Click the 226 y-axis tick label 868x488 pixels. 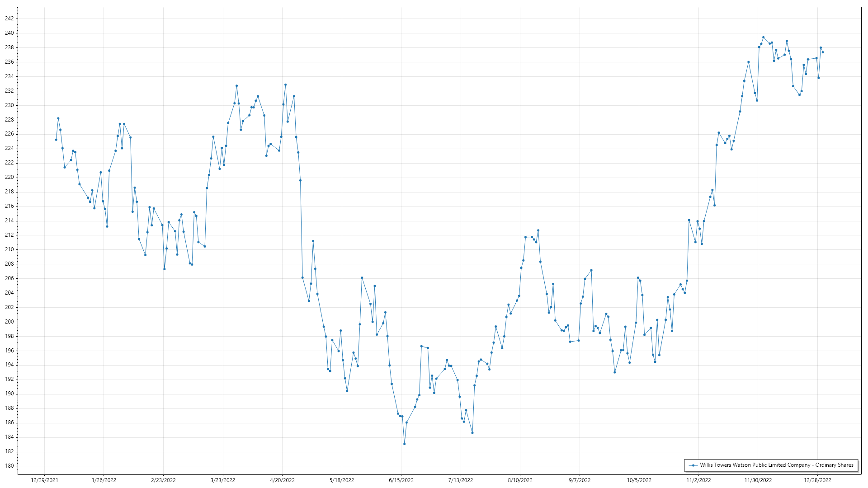[9, 134]
